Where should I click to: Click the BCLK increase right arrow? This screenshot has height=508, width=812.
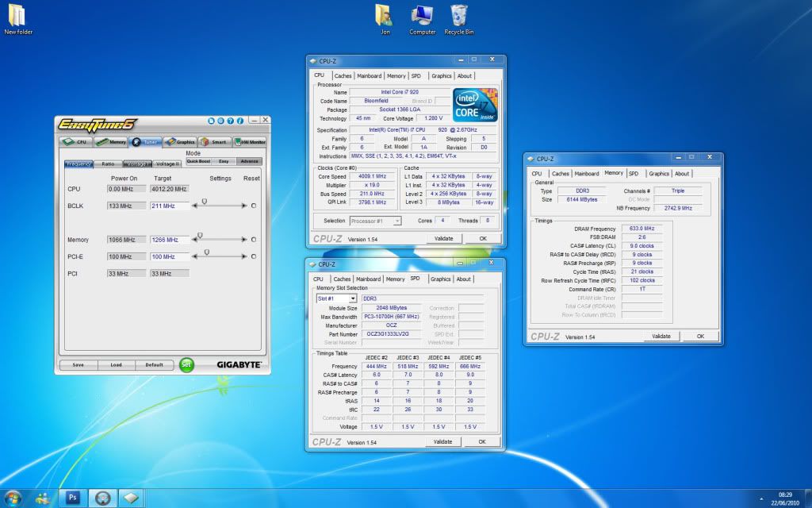pos(244,206)
